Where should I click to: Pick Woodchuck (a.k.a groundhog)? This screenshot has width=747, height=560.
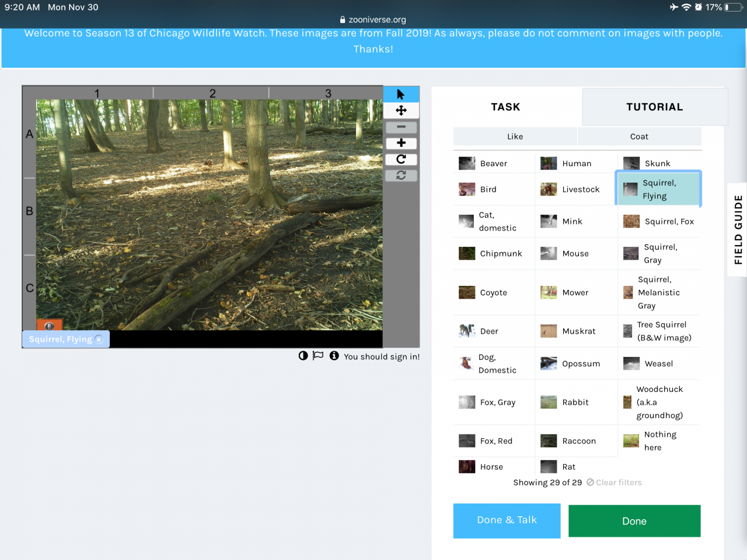(658, 402)
